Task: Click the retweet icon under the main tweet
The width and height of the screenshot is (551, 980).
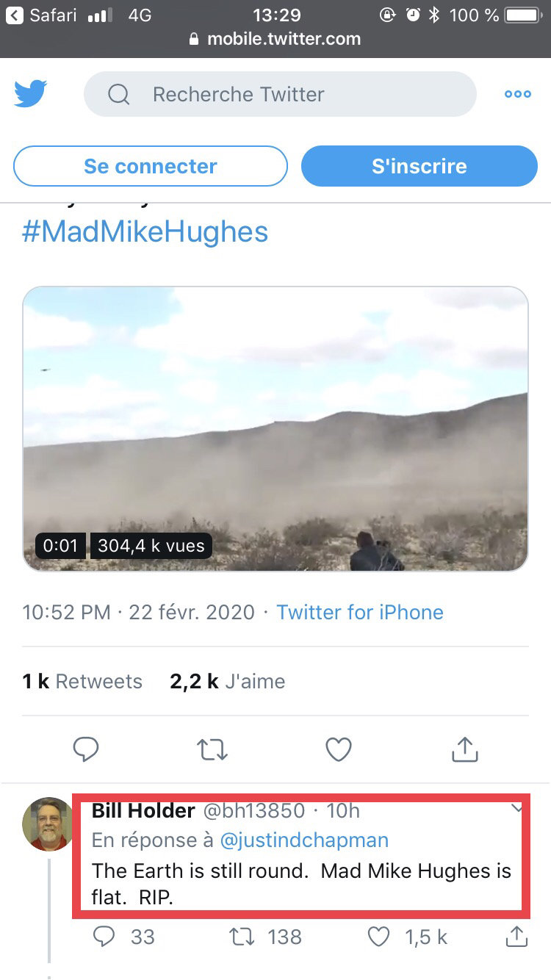Action: (212, 749)
